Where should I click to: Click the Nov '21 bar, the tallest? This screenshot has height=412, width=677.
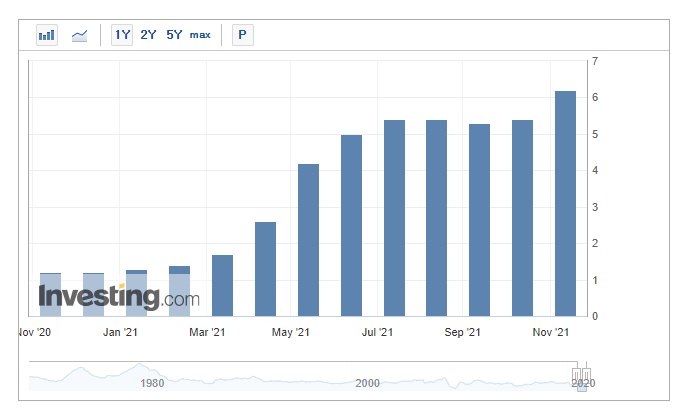565,204
